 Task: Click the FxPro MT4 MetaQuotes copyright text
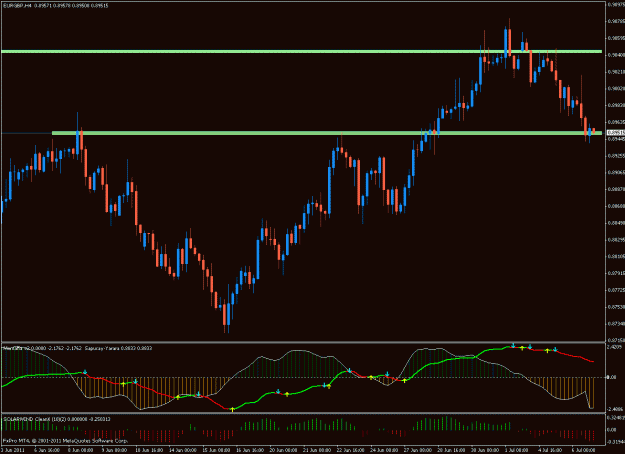pos(65,441)
